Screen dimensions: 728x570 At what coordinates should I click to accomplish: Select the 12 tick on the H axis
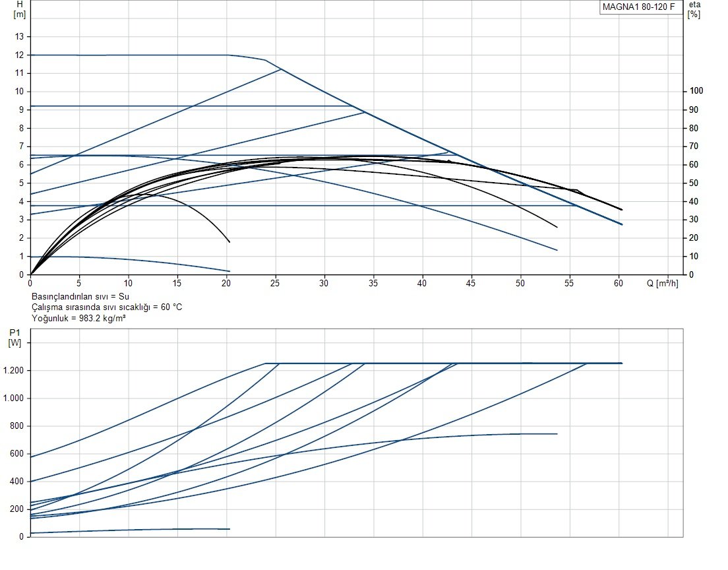pyautogui.click(x=19, y=55)
